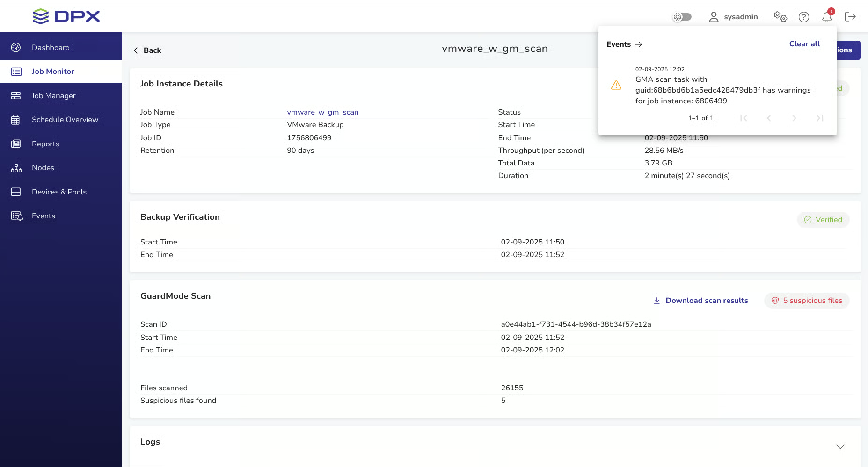Go back using the Back button
The width and height of the screenshot is (868, 467).
click(x=147, y=50)
